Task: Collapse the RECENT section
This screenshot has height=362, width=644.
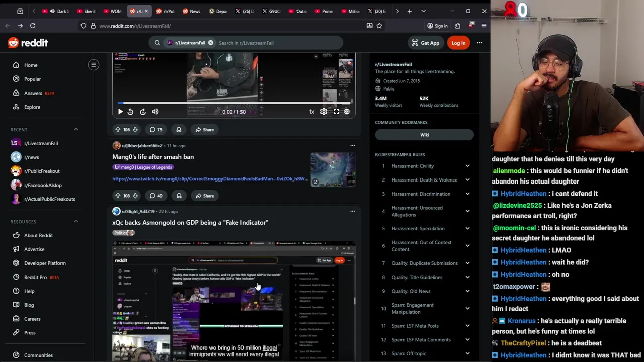Action: pos(76,129)
